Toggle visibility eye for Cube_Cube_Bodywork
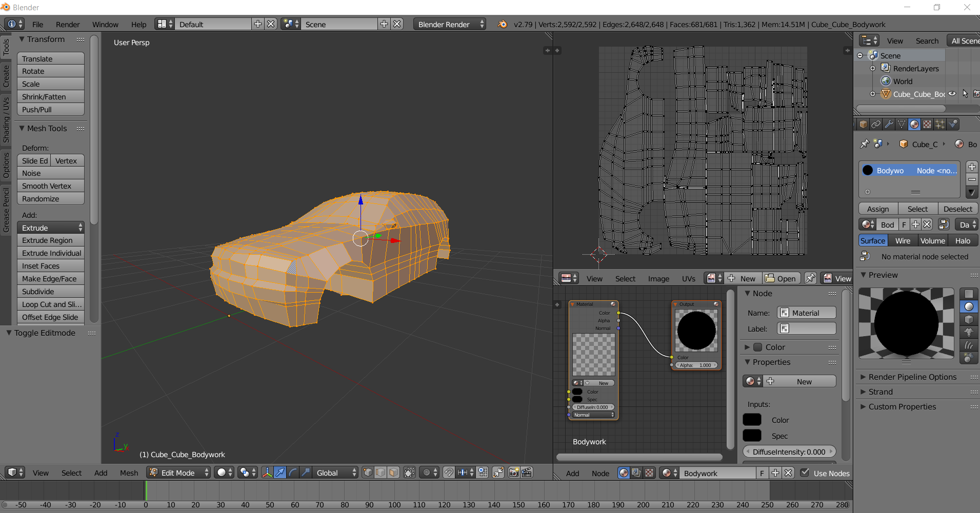 (952, 94)
